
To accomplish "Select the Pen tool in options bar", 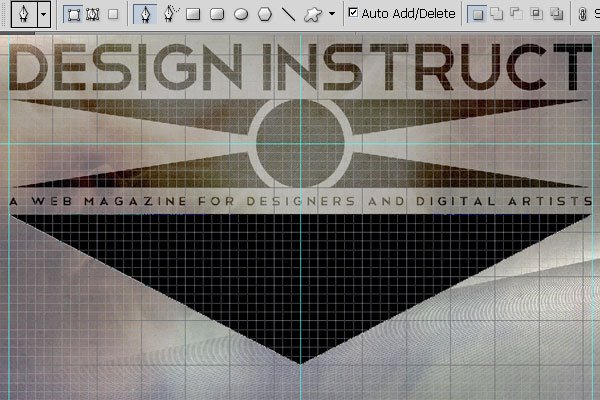I will tap(145, 15).
